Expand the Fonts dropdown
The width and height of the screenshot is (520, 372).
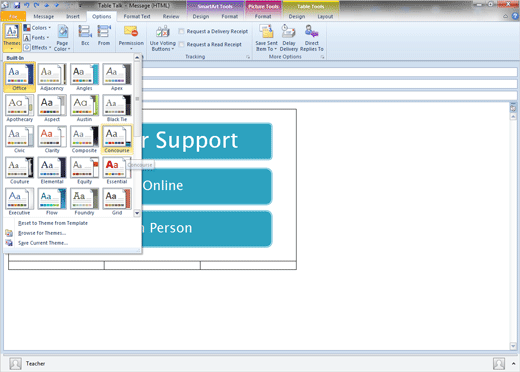36,38
